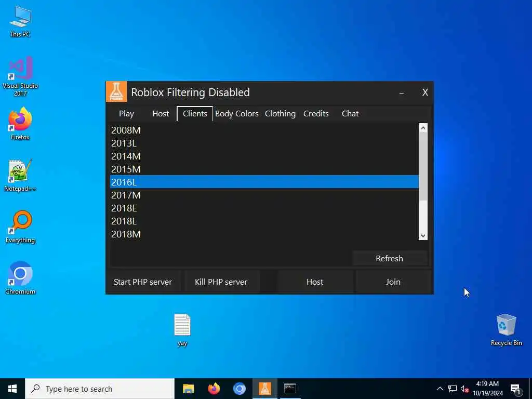Select the 2008M client
The height and width of the screenshot is (399, 532).
click(264, 130)
